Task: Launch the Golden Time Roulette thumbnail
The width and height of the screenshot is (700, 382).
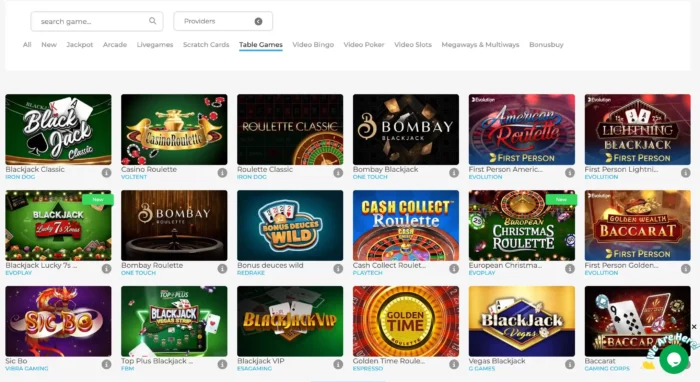Action: pyautogui.click(x=406, y=321)
